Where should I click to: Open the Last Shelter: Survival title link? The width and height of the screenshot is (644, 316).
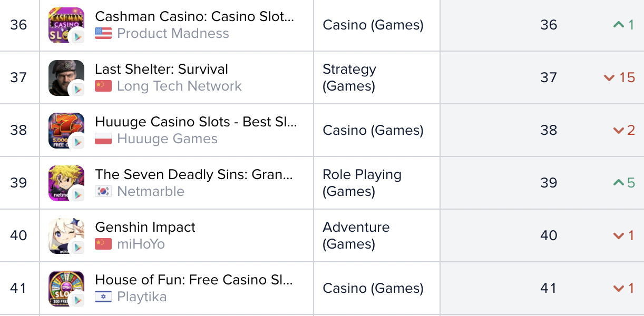tap(161, 69)
